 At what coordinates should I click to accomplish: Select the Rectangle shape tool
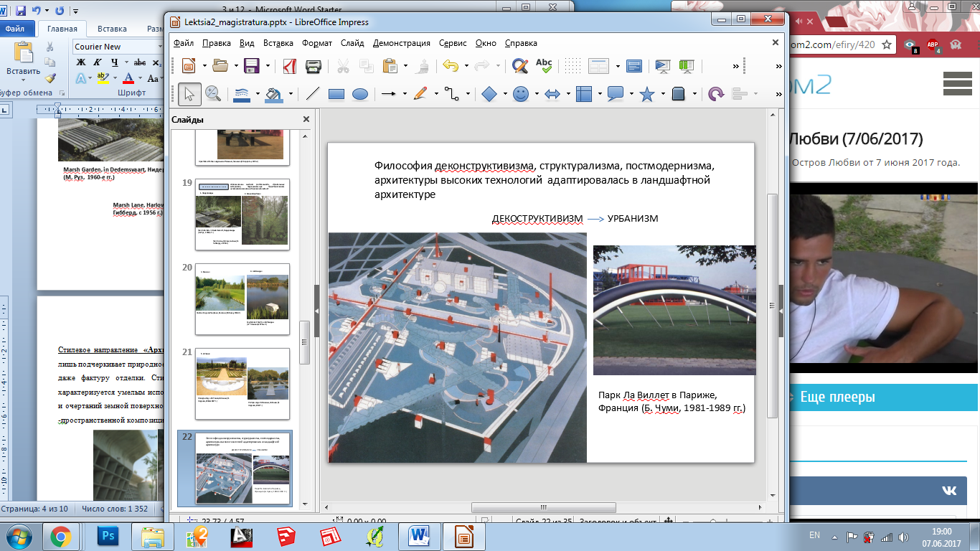[x=336, y=94]
